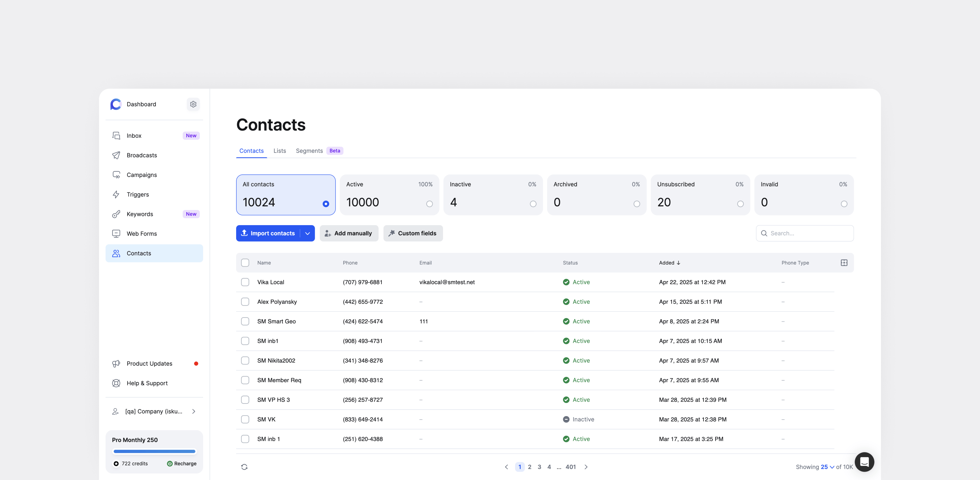Open Broadcasts in the sidebar
The image size is (980, 480).
point(154,155)
